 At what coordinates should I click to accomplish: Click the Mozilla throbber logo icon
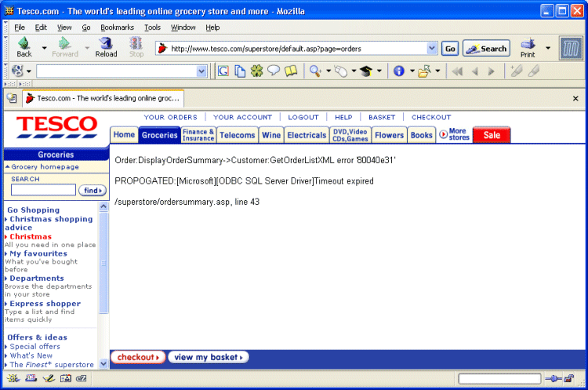571,48
